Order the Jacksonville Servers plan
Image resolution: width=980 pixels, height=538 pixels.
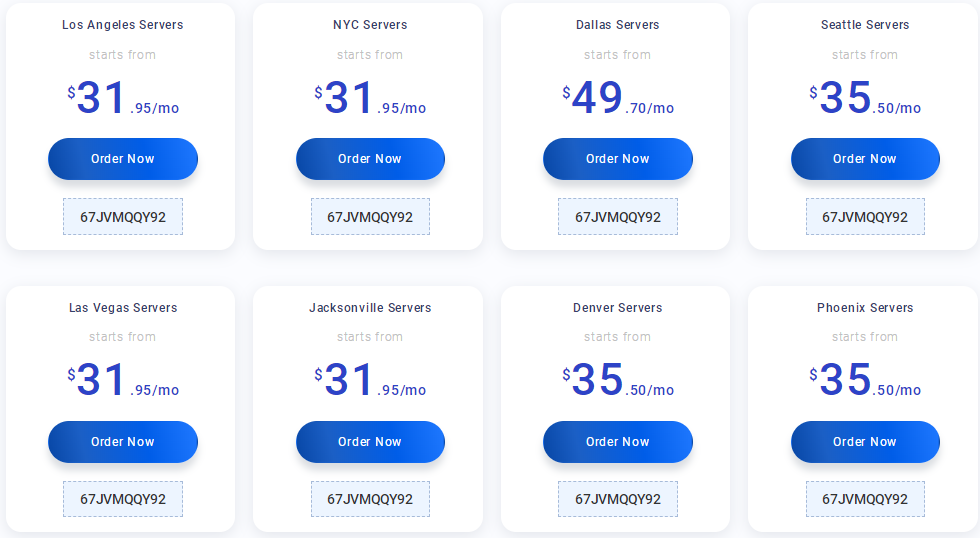click(370, 442)
